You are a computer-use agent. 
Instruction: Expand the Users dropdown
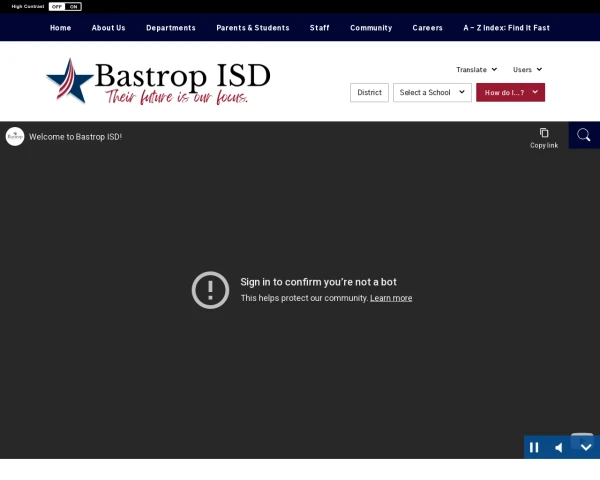[527, 70]
